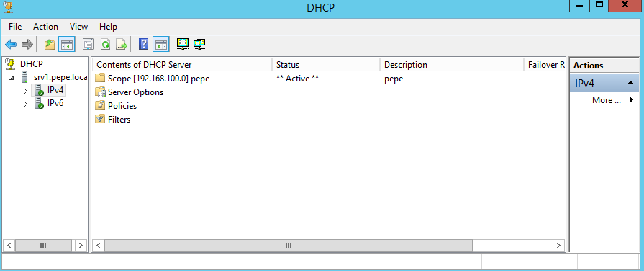The image size is (644, 271).
Task: Select srv1.pepe.local server node
Action: coord(60,76)
